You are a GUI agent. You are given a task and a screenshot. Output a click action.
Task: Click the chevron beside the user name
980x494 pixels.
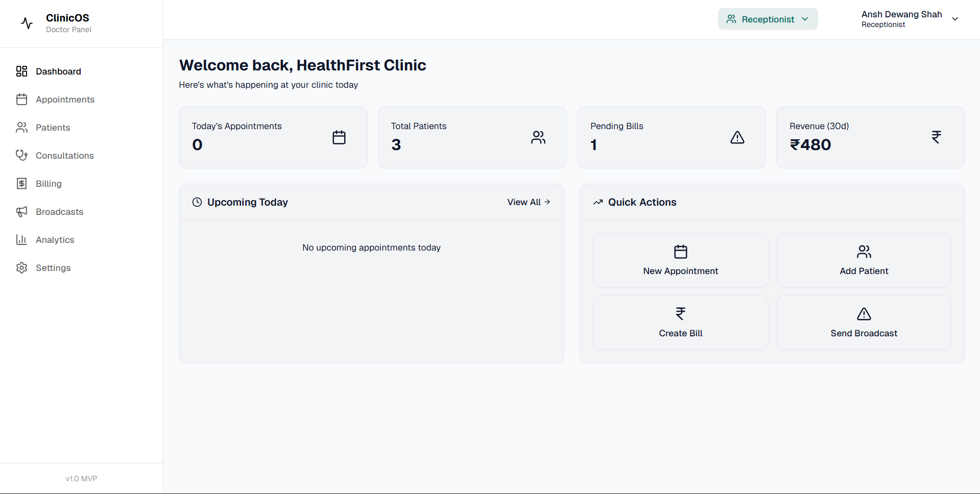(x=954, y=19)
